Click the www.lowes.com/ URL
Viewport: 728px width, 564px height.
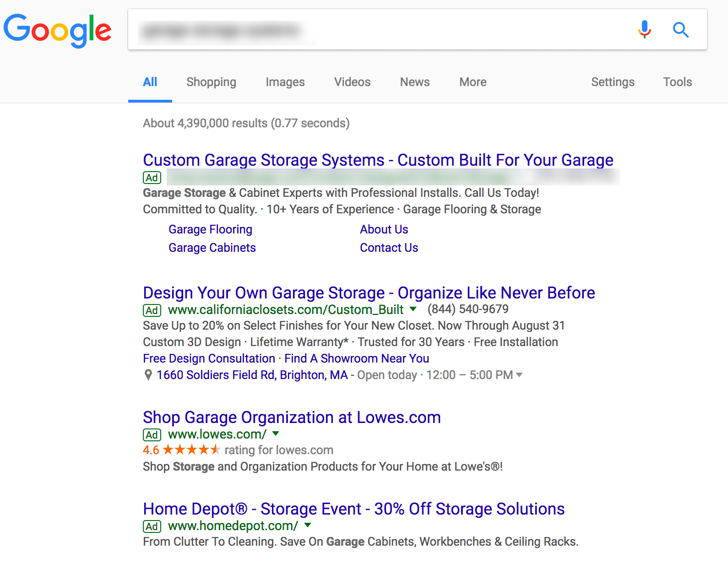217,434
